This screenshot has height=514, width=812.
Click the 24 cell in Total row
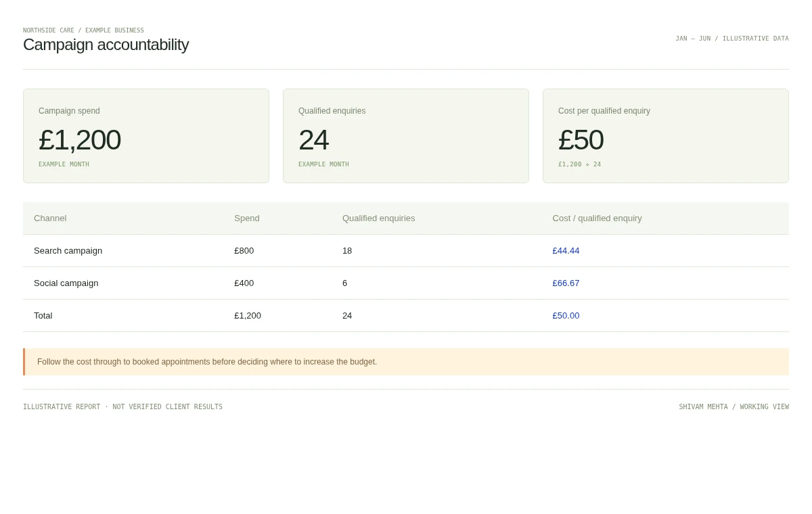[x=347, y=316]
